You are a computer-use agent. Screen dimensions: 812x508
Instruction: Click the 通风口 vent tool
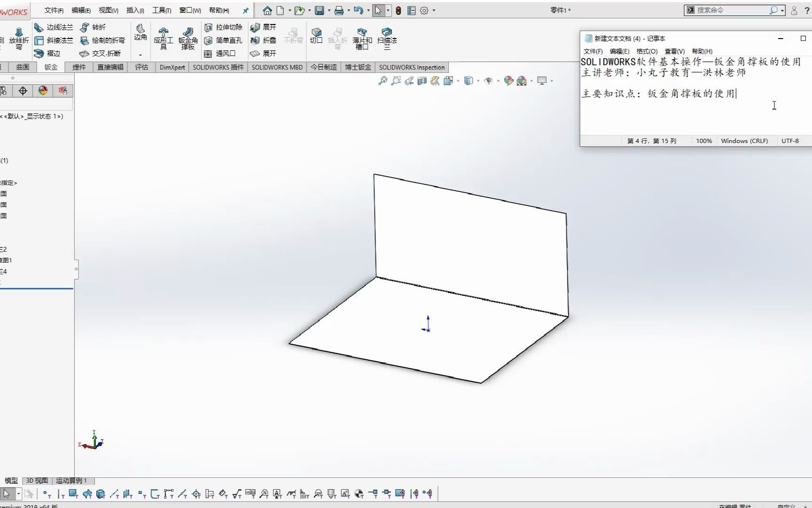point(223,53)
